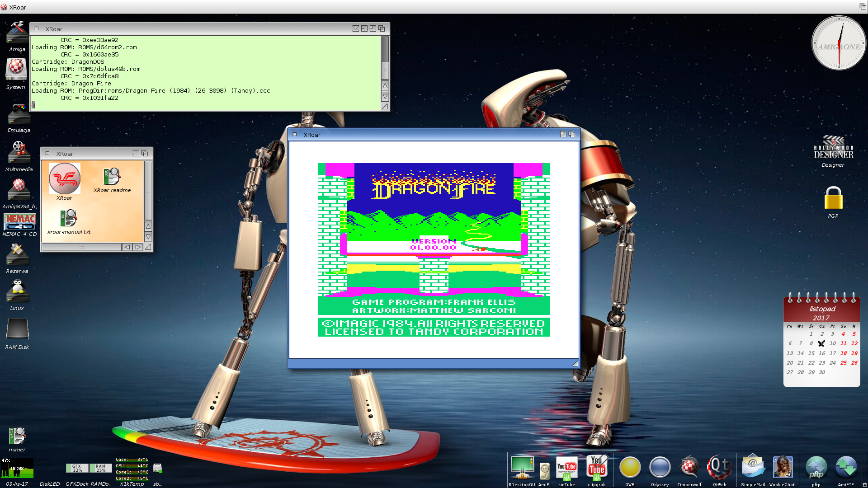This screenshot has width=868, height=488.
Task: Click the RAM usage docky
Action: tap(101, 468)
